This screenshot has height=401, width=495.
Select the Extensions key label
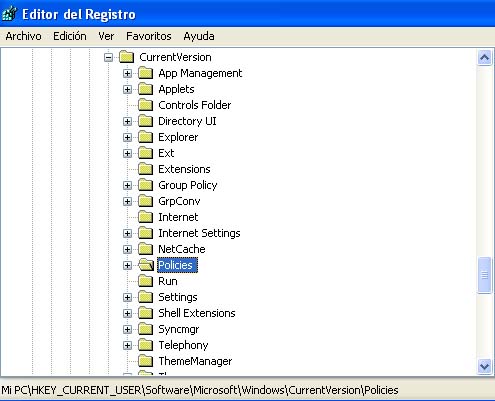(x=184, y=169)
